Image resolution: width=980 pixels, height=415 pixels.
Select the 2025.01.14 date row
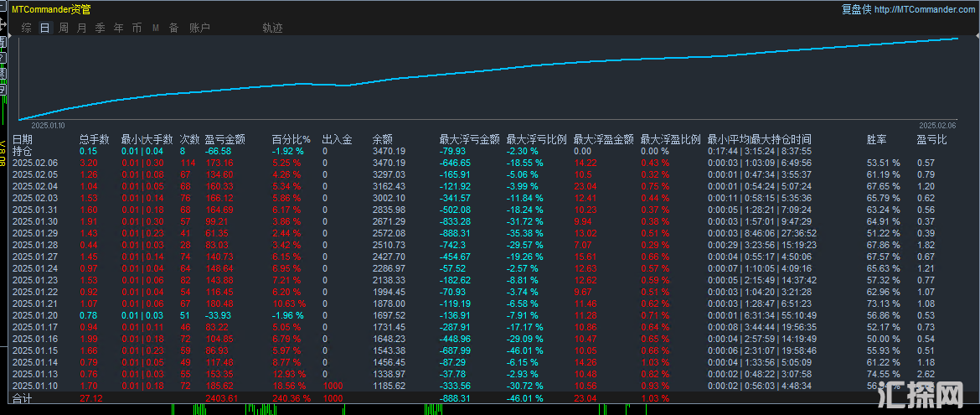point(36,363)
